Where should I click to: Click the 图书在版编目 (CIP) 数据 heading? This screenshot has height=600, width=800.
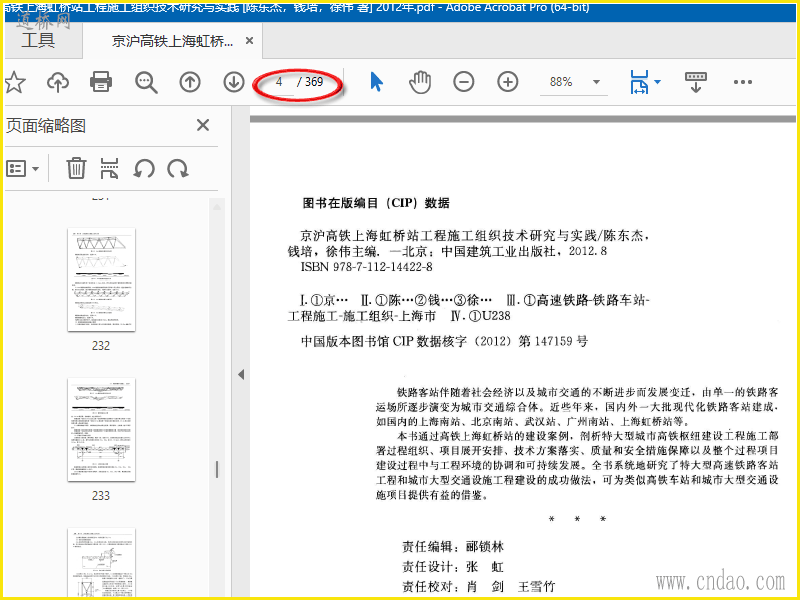(376, 203)
